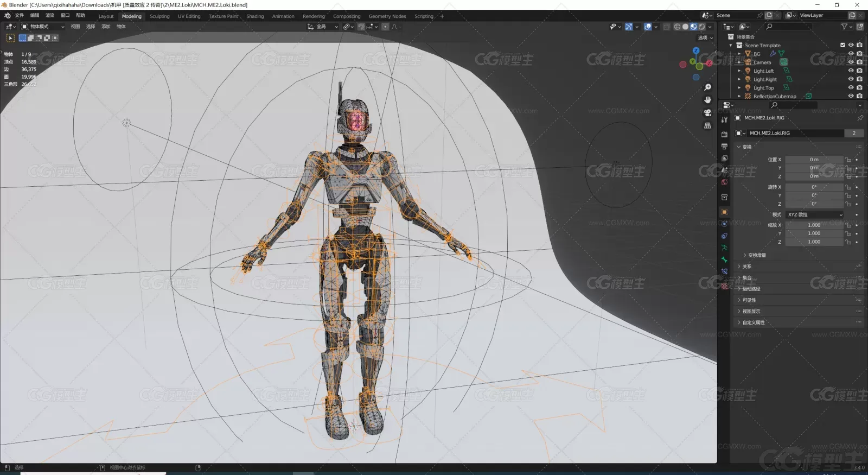Screen dimensions: 868x475
Task: Click the user count 2 button
Action: tap(854, 133)
